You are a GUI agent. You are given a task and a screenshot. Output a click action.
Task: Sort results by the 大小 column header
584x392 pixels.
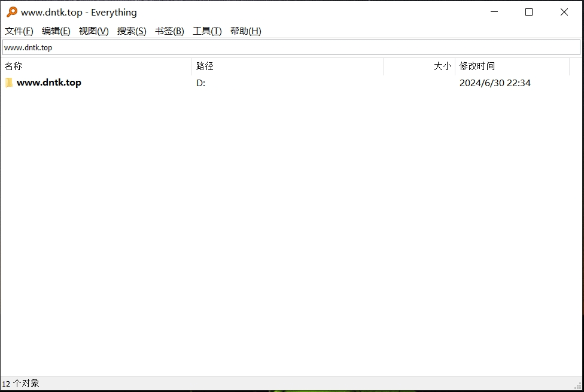[x=419, y=66]
